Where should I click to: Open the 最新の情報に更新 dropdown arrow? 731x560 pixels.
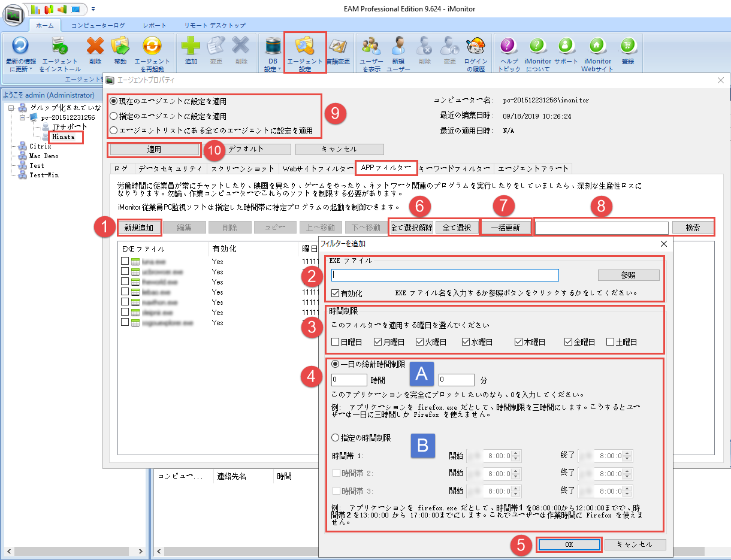[x=31, y=69]
